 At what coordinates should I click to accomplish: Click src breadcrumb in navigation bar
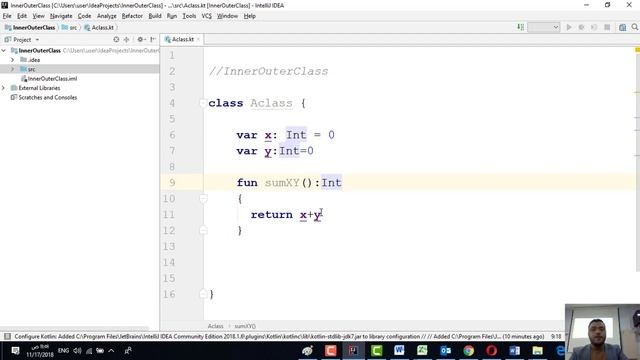pos(69,27)
